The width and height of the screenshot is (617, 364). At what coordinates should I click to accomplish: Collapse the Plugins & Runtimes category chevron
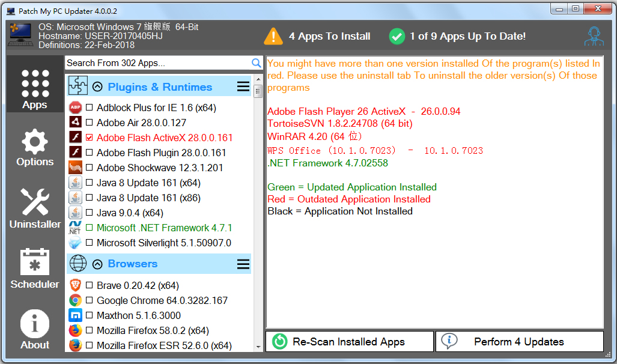pos(97,87)
